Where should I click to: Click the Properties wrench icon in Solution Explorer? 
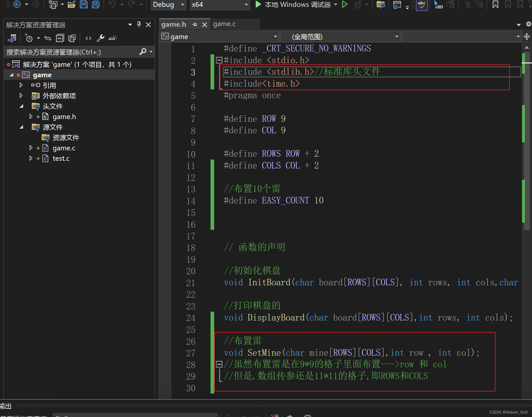pos(100,38)
